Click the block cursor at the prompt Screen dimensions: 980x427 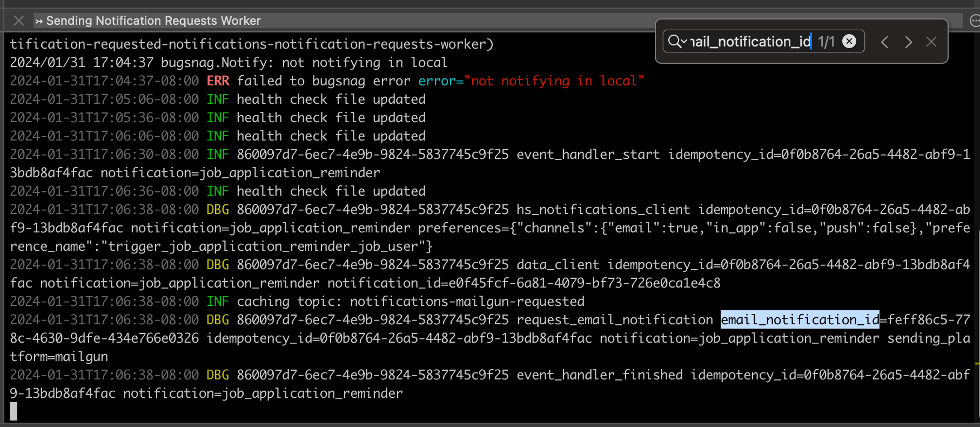point(14,411)
